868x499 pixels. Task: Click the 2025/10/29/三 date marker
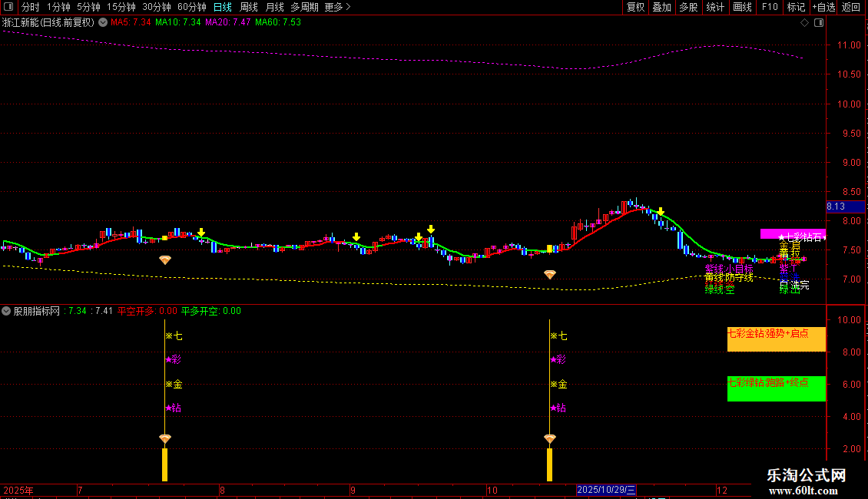pyautogui.click(x=605, y=490)
